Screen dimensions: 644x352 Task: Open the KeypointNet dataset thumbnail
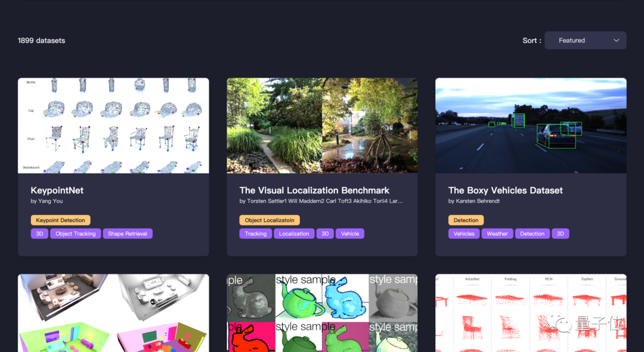113,125
